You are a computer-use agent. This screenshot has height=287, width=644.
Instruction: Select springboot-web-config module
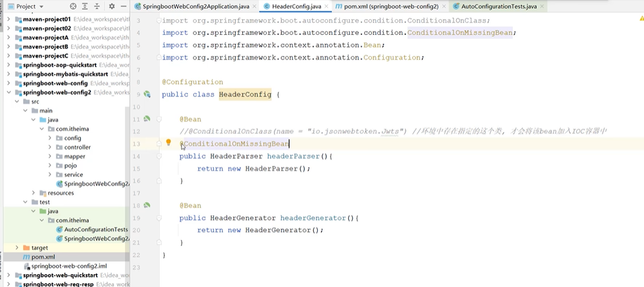55,83
